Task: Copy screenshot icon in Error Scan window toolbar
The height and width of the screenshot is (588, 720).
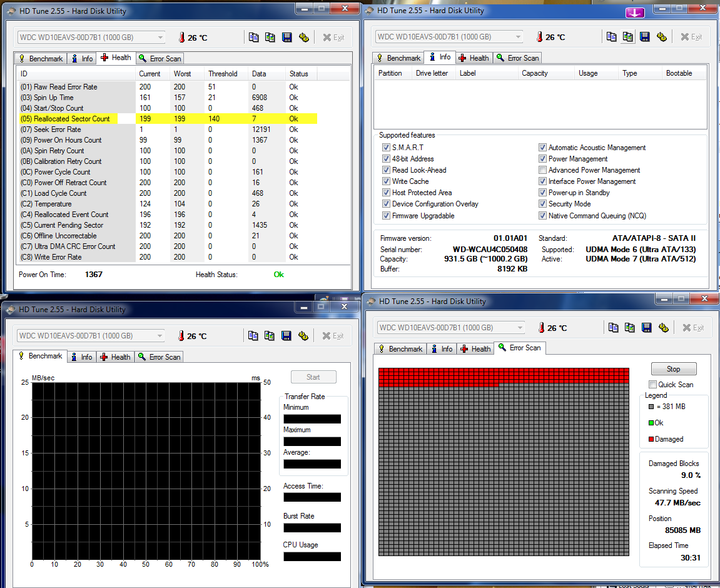Action: tap(629, 327)
